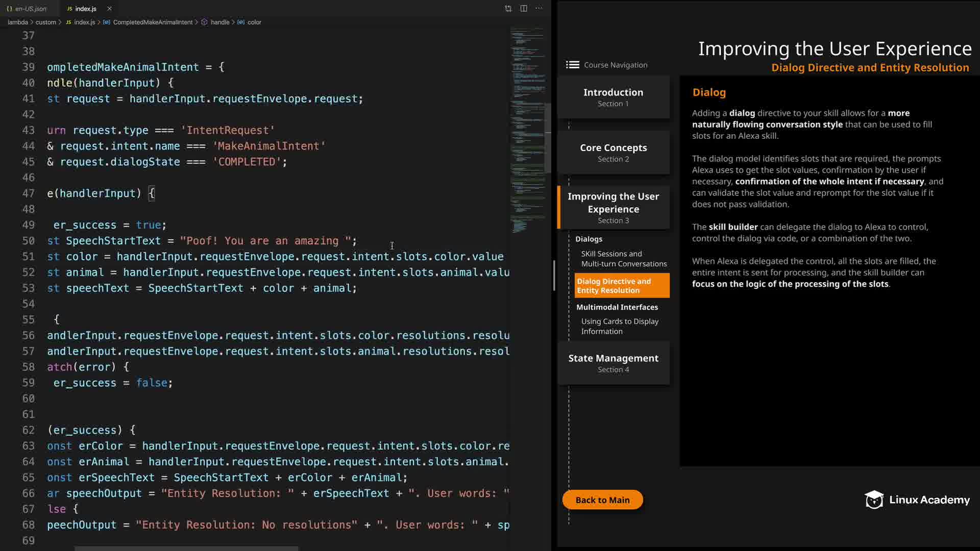This screenshot has width=980, height=551.
Task: Open Using Cards to Display Information lesson
Action: pos(619,326)
